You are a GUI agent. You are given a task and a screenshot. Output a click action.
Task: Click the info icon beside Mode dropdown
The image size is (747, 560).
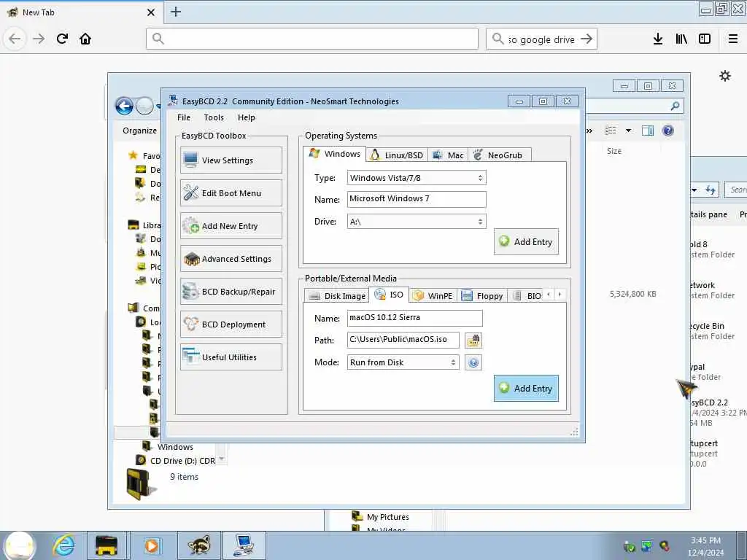tap(473, 362)
